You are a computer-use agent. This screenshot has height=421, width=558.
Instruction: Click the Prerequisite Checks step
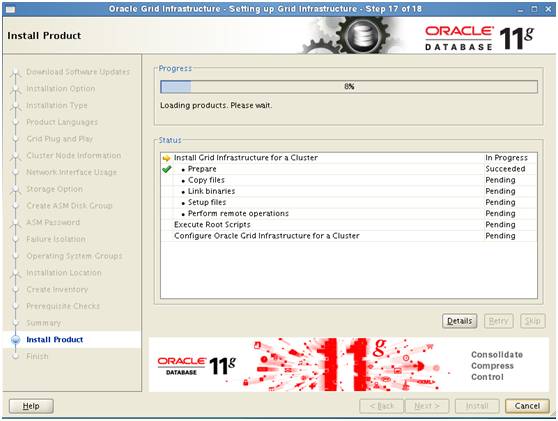[63, 306]
